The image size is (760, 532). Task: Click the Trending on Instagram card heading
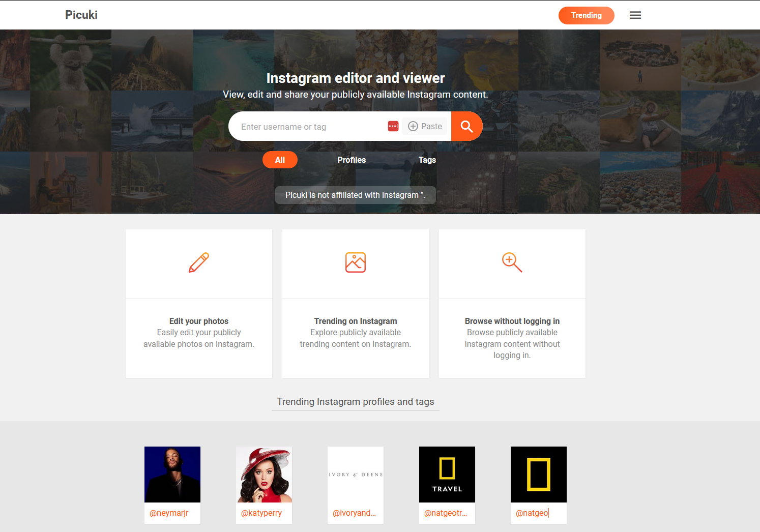(356, 321)
